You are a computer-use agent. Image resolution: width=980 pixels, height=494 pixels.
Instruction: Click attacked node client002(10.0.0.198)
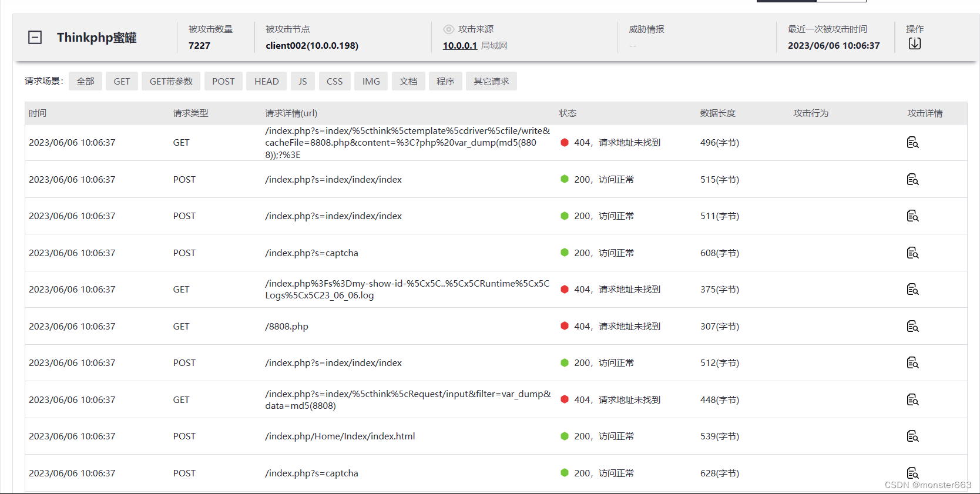(312, 45)
